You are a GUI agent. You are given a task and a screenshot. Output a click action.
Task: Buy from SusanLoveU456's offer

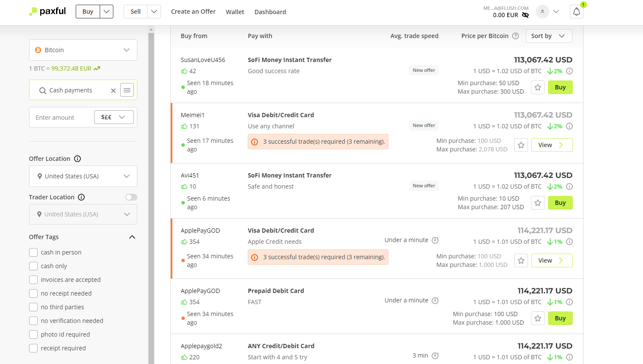point(560,87)
